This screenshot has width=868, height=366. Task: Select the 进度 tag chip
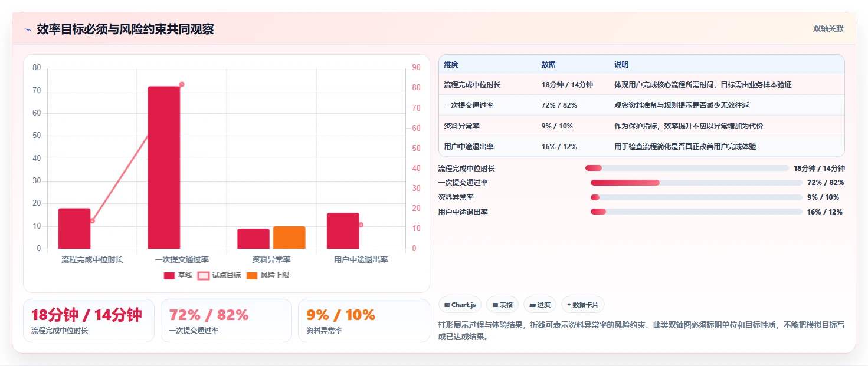[540, 305]
